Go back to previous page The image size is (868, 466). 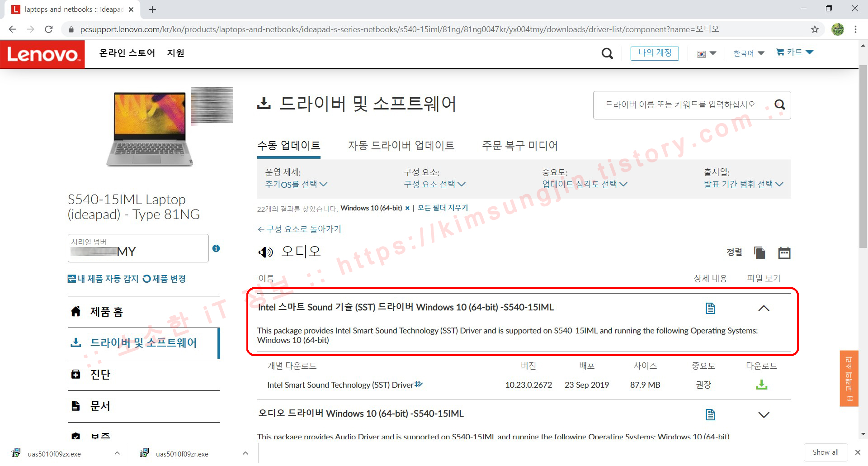(13, 29)
